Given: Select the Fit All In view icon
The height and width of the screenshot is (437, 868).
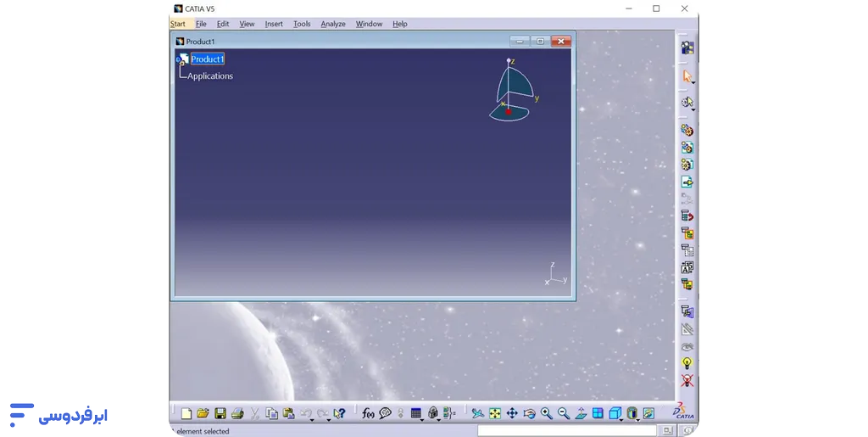Looking at the screenshot, I should click(x=495, y=413).
